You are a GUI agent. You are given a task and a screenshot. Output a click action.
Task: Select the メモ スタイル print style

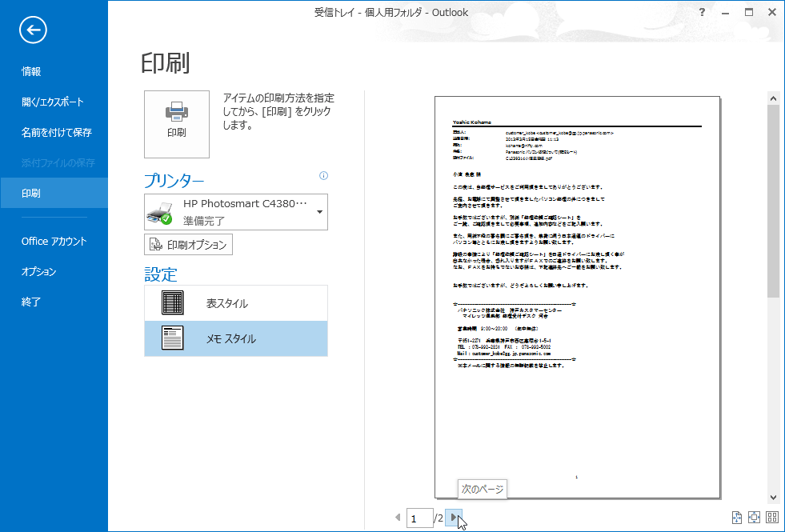coord(236,339)
